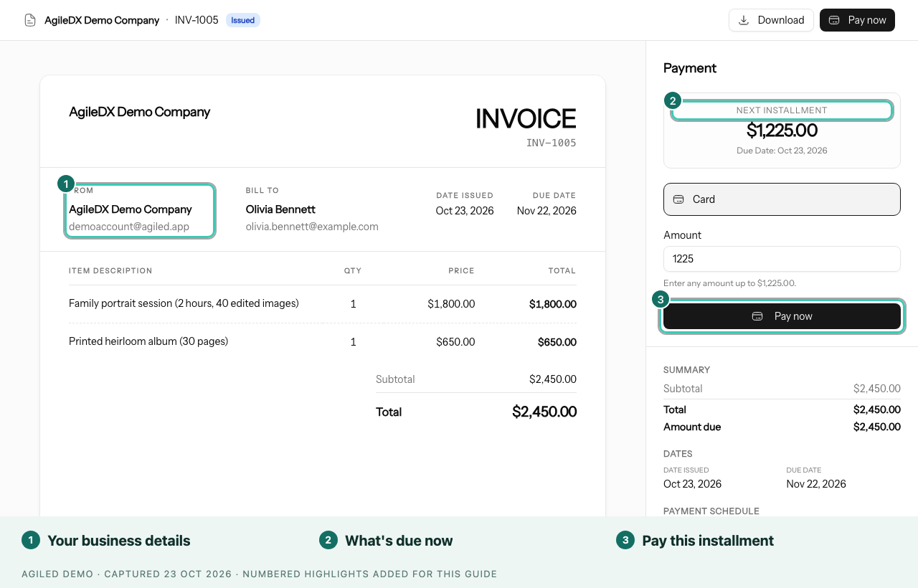Click the SUMMARY section heading
The image size is (918, 588).
click(x=686, y=370)
